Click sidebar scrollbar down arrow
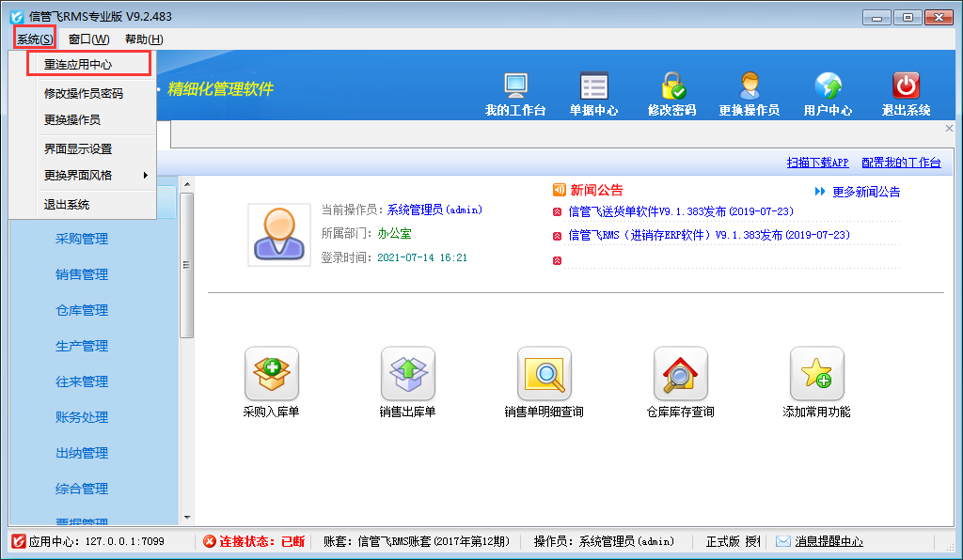The width and height of the screenshot is (963, 560). 186,517
